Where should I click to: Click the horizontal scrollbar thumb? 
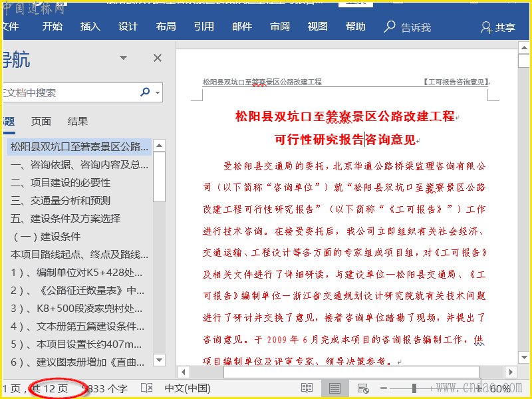pos(351,372)
